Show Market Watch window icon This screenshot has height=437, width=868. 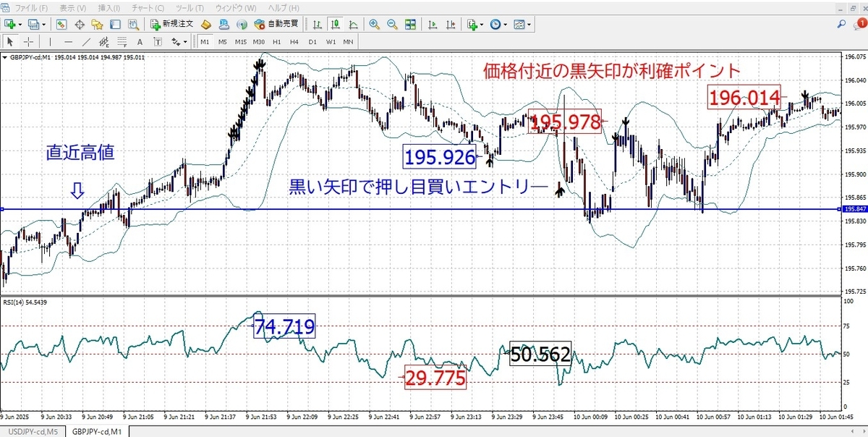point(61,24)
